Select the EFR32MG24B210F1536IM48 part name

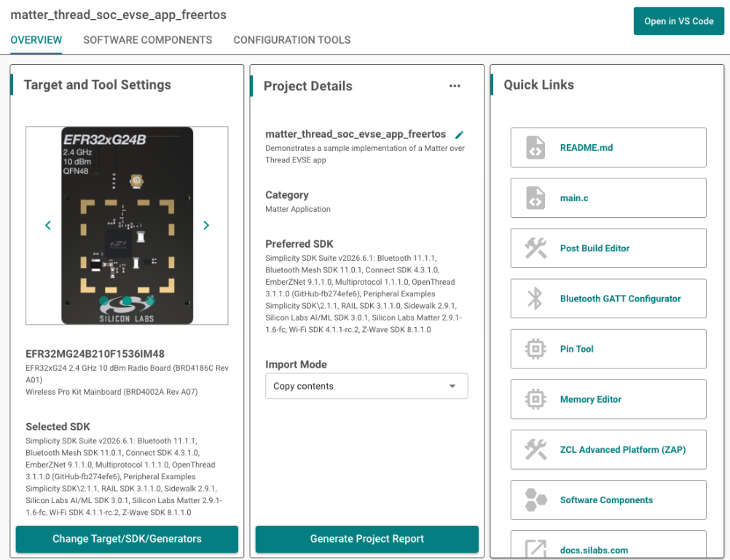[x=95, y=354]
